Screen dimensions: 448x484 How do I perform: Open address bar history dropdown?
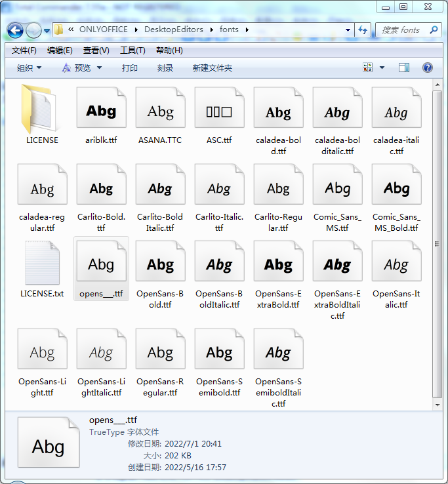[x=348, y=30]
